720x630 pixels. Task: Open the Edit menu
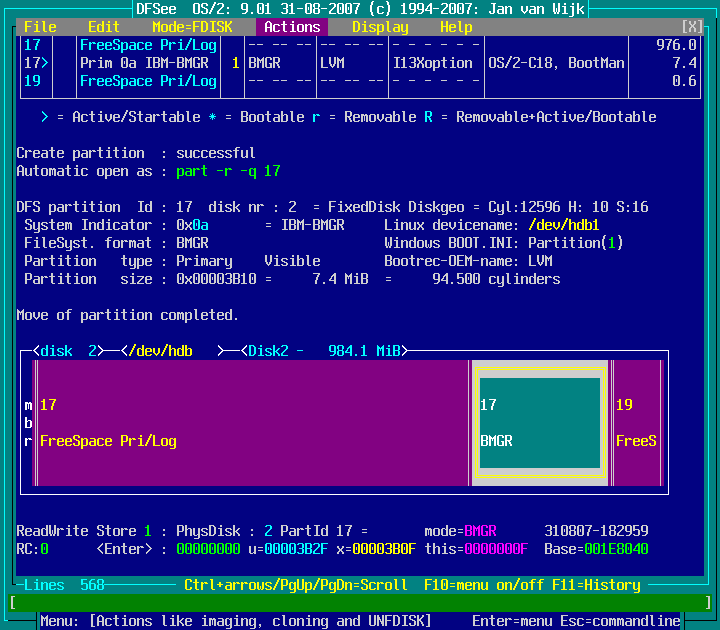(104, 27)
